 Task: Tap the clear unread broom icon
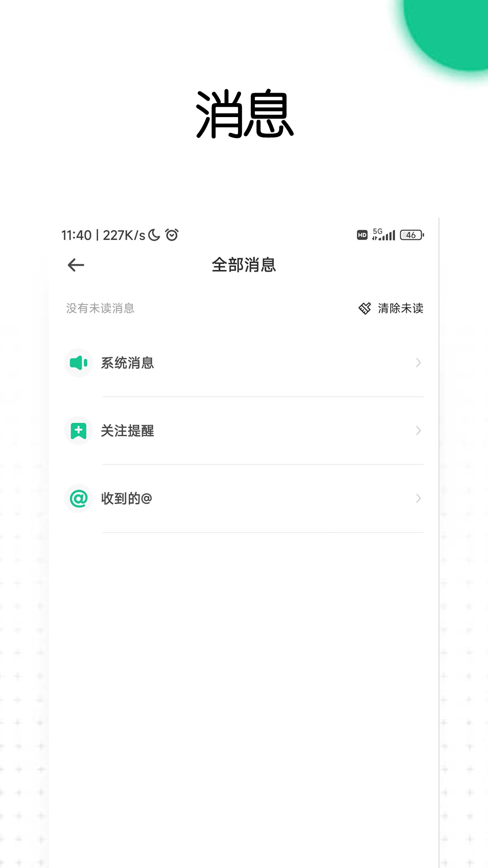click(365, 308)
